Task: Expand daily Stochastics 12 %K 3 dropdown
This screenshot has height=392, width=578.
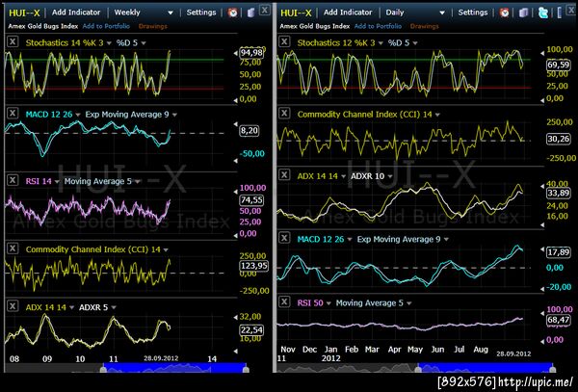Action: (381, 43)
